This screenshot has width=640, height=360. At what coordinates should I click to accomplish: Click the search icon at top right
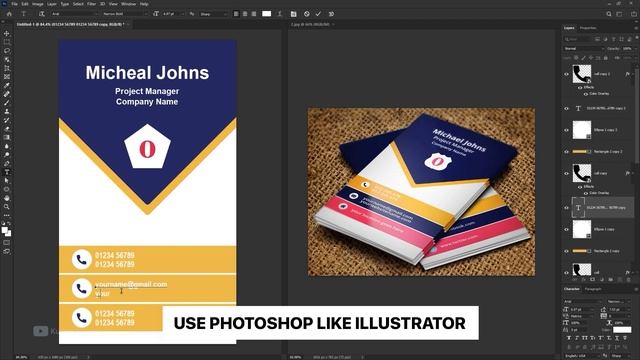point(609,14)
